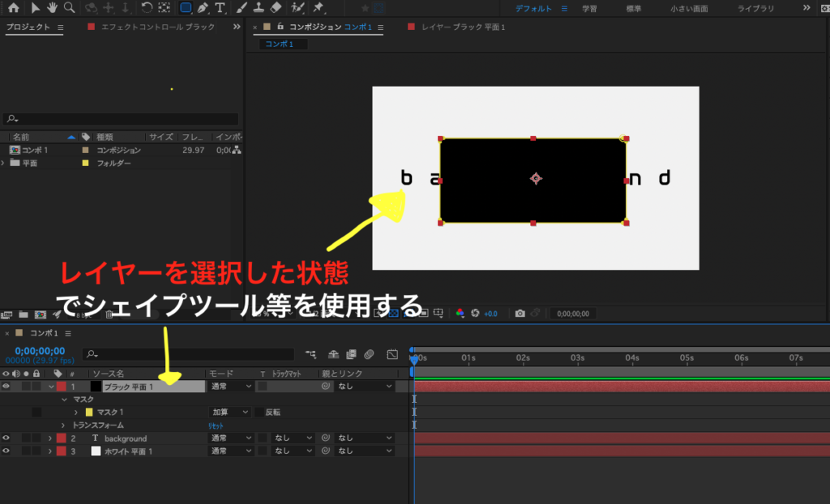The width and height of the screenshot is (830, 504).
Task: Expand the 平面 folder in project panel
Action: 4,163
